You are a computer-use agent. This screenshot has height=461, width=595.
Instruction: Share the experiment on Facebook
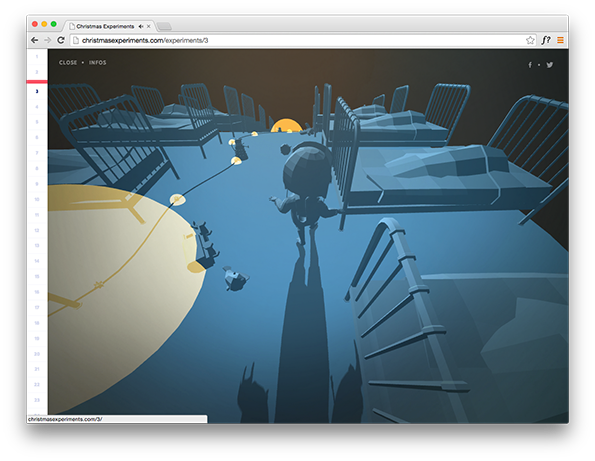530,65
